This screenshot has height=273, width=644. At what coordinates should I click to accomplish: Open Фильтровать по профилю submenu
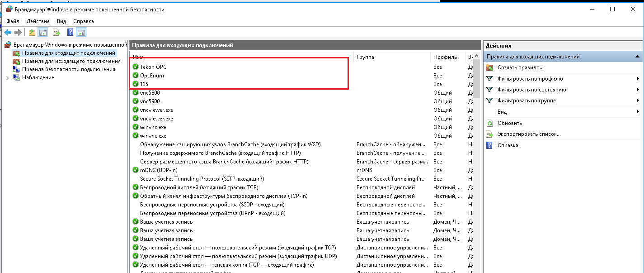click(637, 79)
